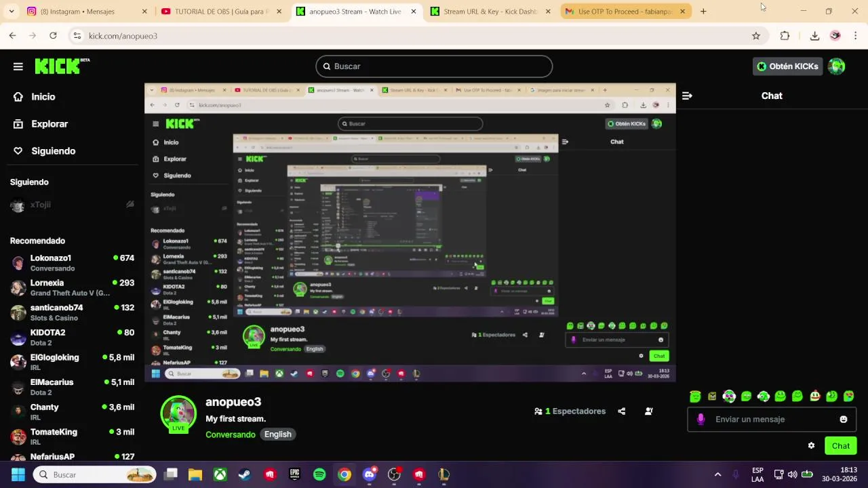Viewport: 868px width, 488px height.
Task: Click the share icon under the stream
Action: click(x=621, y=411)
